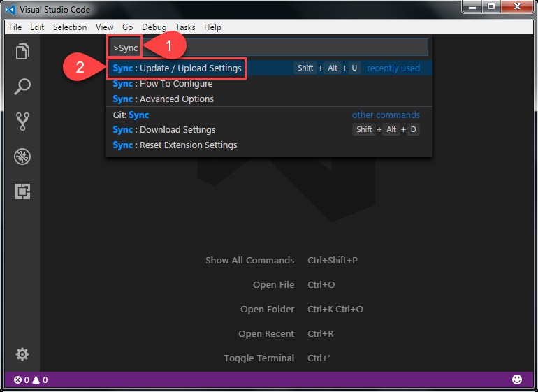This screenshot has width=538, height=392.
Task: Open the Help menu
Action: pyautogui.click(x=212, y=27)
